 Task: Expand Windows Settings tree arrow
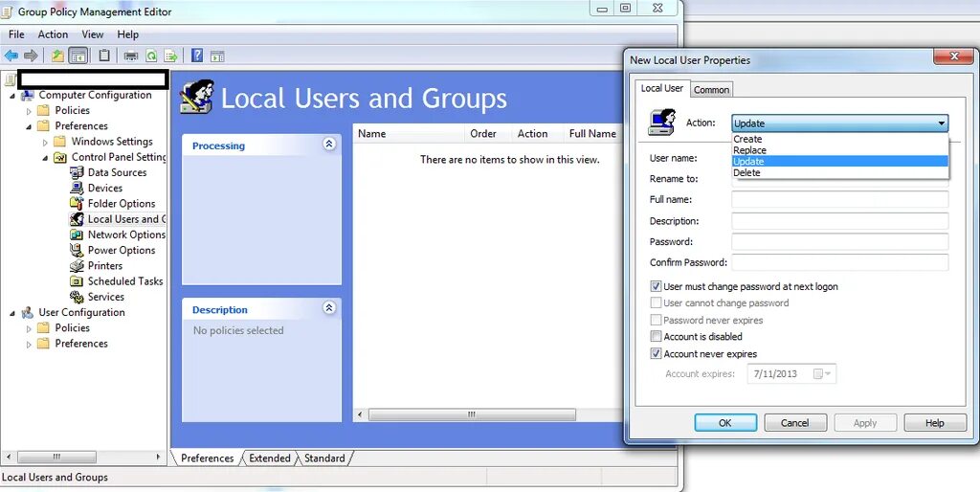[45, 143]
